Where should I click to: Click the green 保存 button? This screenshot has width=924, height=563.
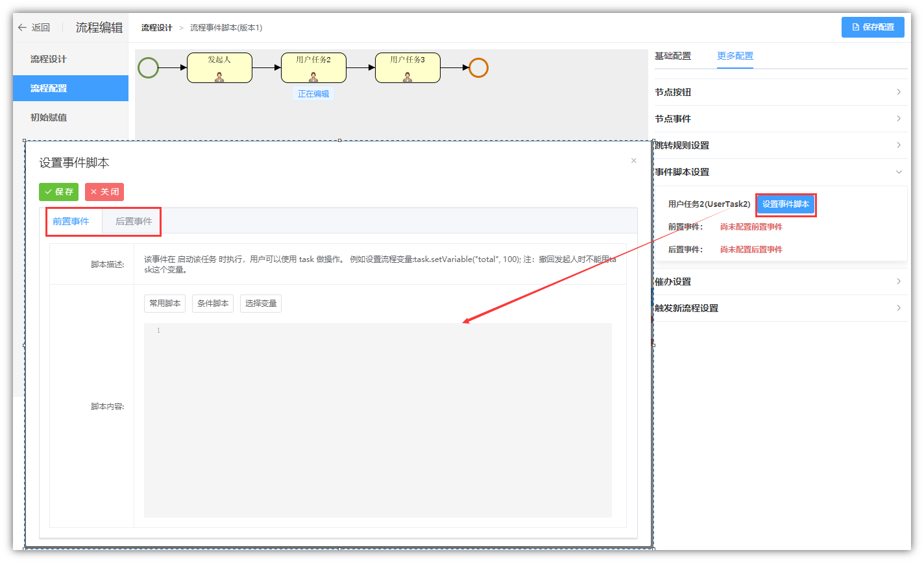point(58,192)
